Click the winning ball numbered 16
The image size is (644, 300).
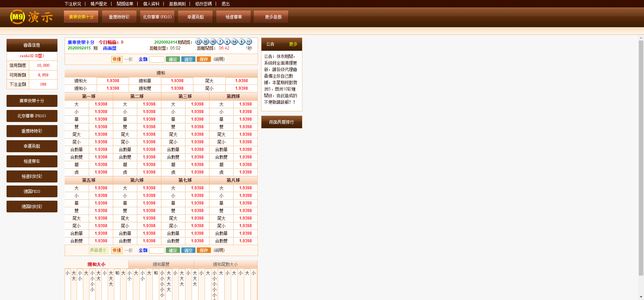pyautogui.click(x=213, y=42)
